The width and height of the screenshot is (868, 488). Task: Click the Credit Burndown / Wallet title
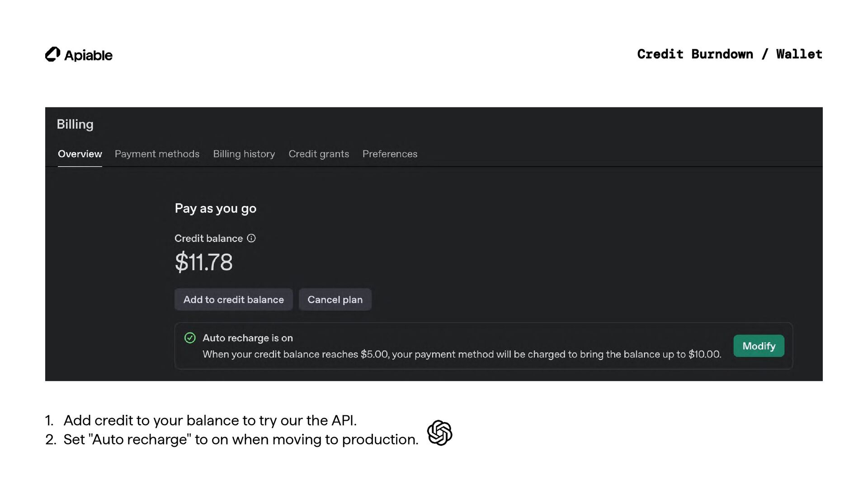[x=729, y=54]
